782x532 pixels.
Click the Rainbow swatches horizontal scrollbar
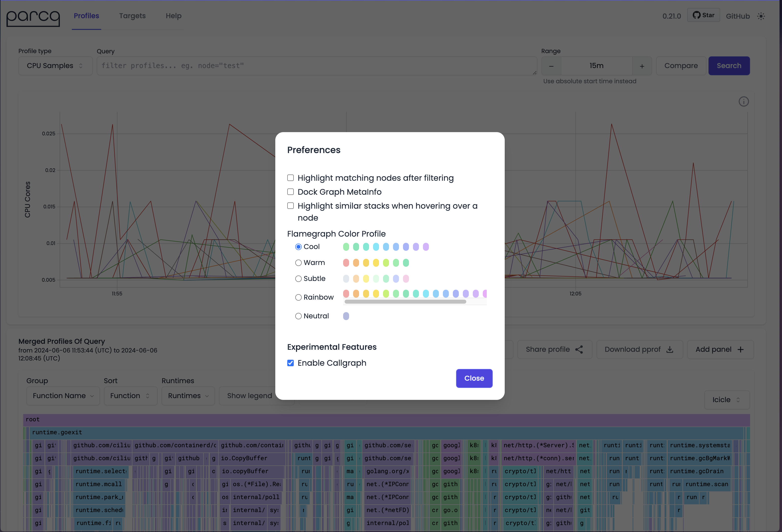click(x=405, y=302)
